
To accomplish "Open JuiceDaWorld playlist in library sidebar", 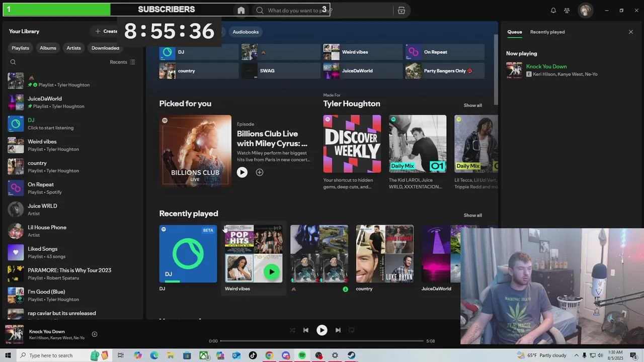I will pos(72,102).
